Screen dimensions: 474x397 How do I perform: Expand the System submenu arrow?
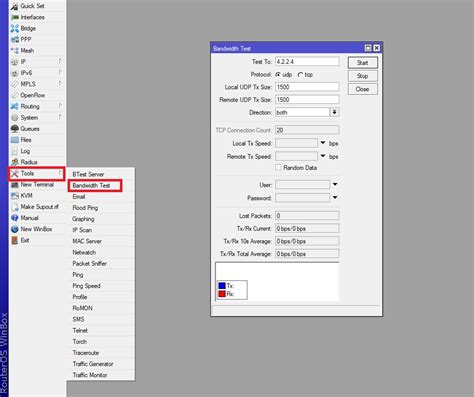click(60, 117)
